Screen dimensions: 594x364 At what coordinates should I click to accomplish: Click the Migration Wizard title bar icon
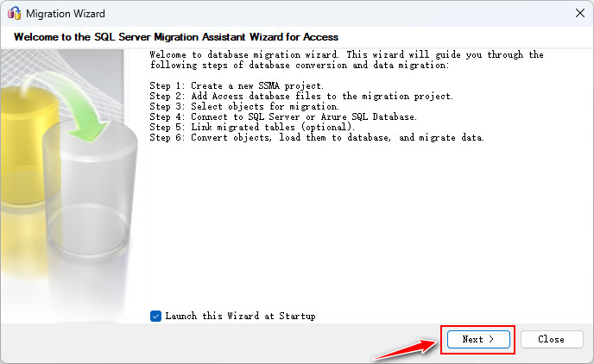[14, 13]
